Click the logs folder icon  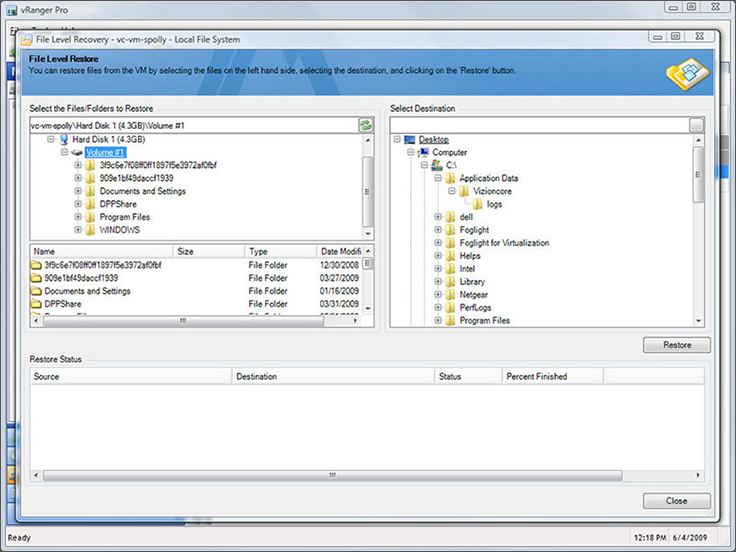point(477,204)
